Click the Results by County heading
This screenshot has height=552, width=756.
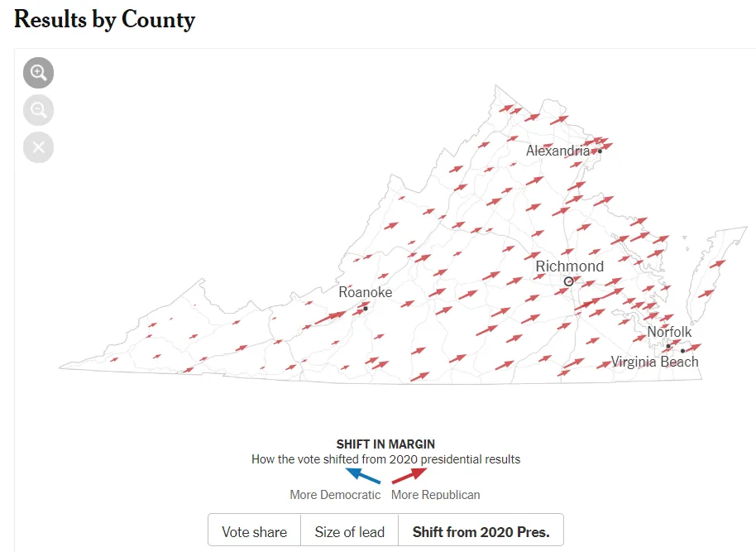[104, 19]
